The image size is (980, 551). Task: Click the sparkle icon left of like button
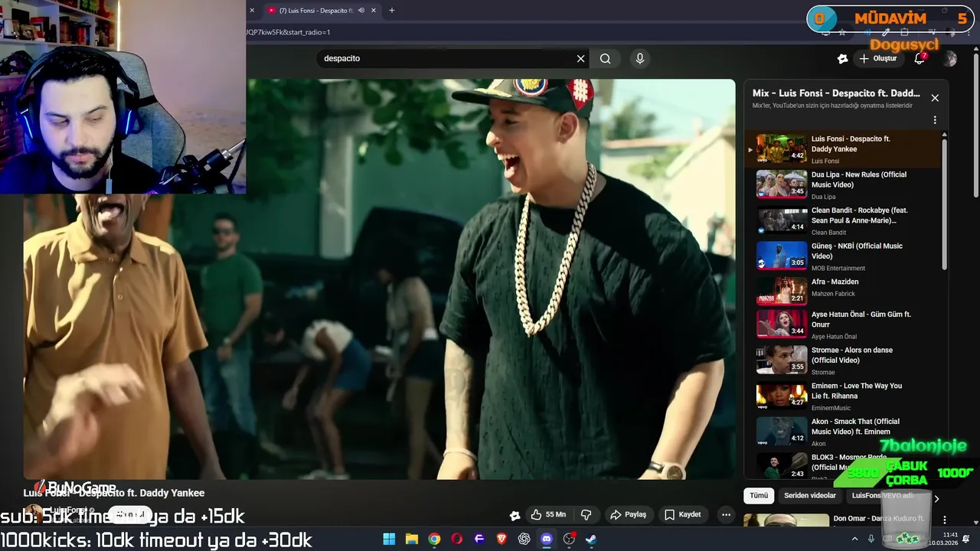click(x=514, y=515)
